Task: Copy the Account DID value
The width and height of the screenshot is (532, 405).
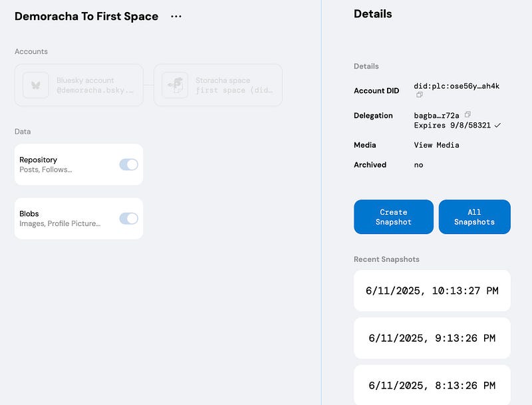Action: [420, 95]
